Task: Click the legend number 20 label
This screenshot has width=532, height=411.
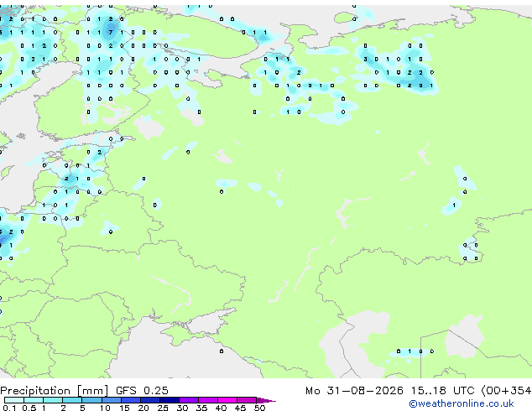Action: 143,408
